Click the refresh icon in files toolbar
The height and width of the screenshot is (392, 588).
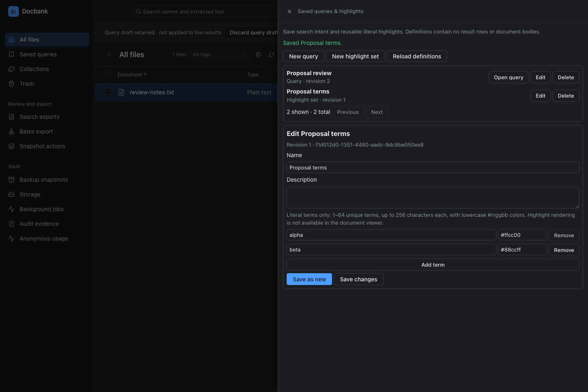coord(272,55)
